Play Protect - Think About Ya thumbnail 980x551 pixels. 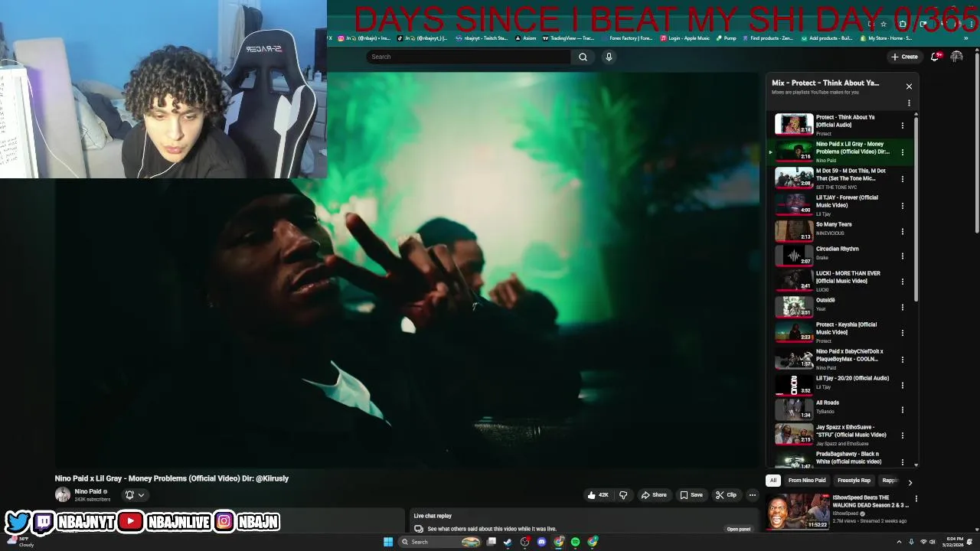tap(794, 125)
